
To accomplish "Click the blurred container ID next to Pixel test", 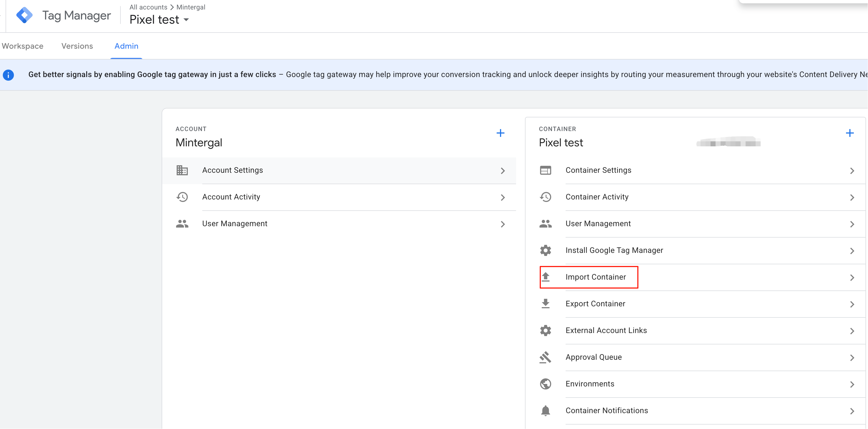I will pyautogui.click(x=729, y=142).
